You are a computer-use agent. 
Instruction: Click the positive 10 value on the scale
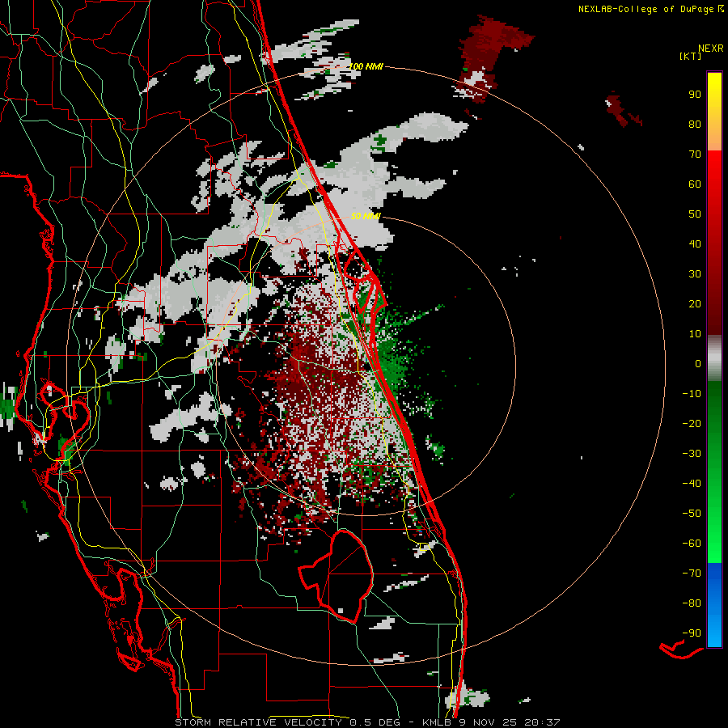click(695, 334)
